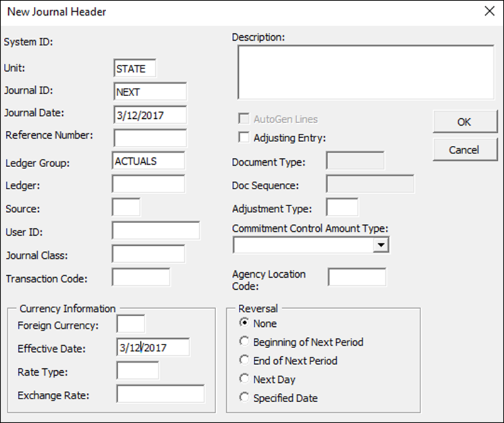Click the OK button

[x=464, y=122]
